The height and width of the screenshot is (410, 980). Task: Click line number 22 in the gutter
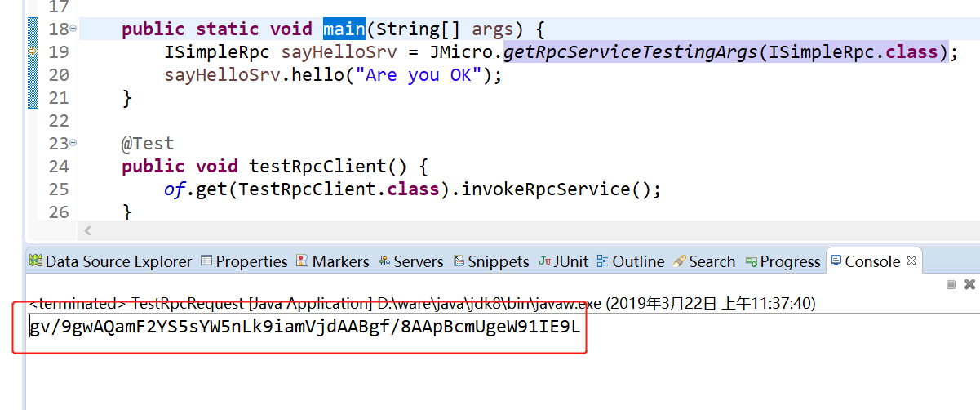59,121
